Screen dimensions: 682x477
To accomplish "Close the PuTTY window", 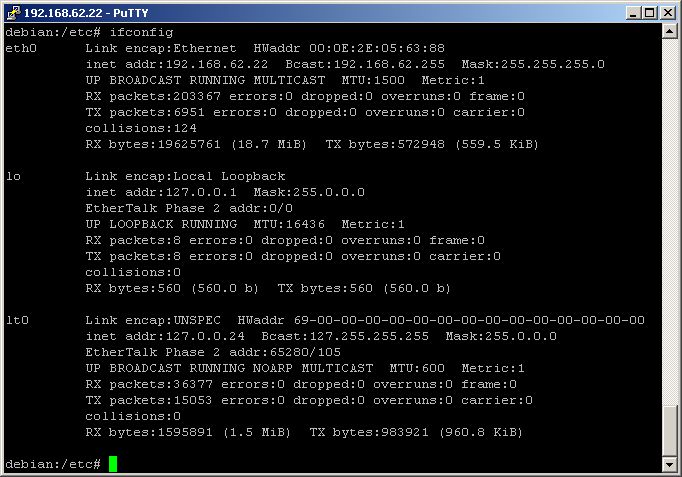I will [x=668, y=13].
